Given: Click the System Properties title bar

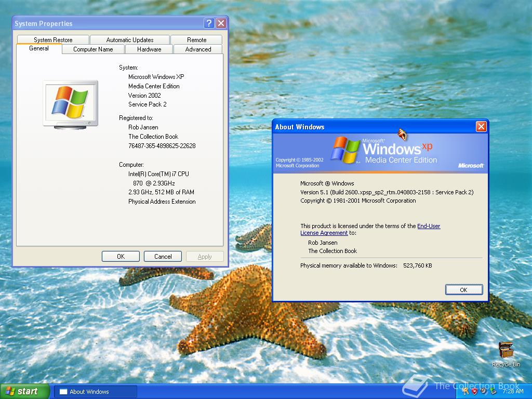Looking at the screenshot, I should 109,23.
